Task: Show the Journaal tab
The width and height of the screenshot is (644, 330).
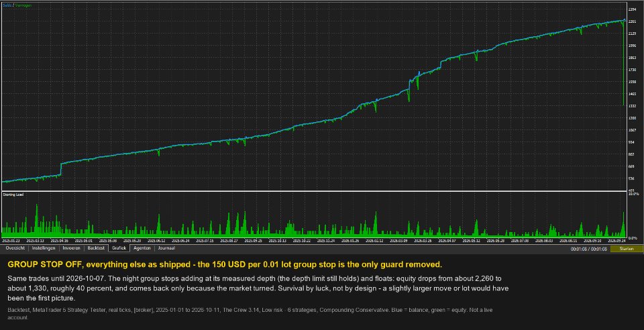Action: click(166, 248)
